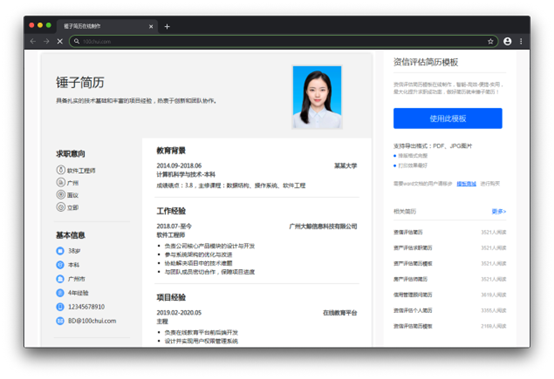554x379 pixels.
Task: Click the 3619人阅读 count
Action: point(494,295)
